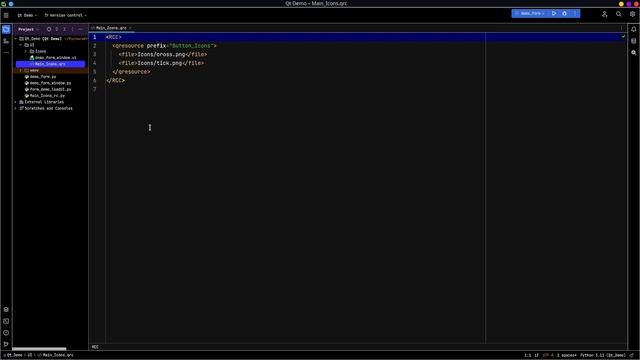Image resolution: width=640 pixels, height=360 pixels.
Task: Click the LF line separator indicator
Action: 537,355
